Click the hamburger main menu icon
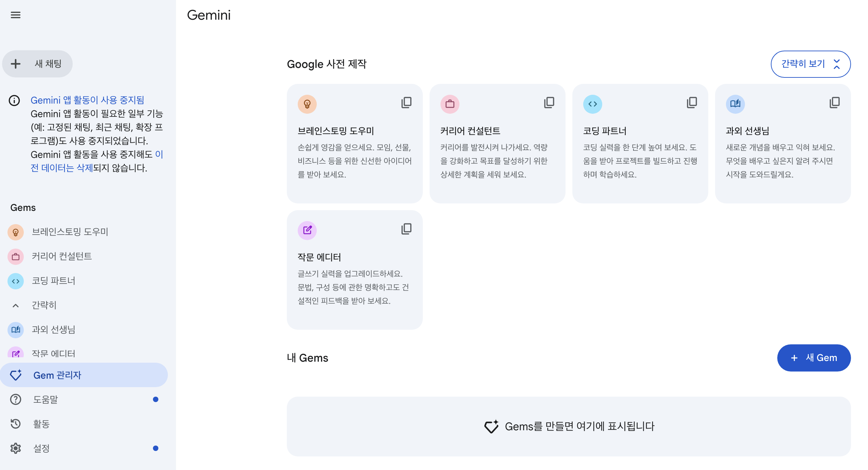This screenshot has width=868, height=470. [x=16, y=15]
